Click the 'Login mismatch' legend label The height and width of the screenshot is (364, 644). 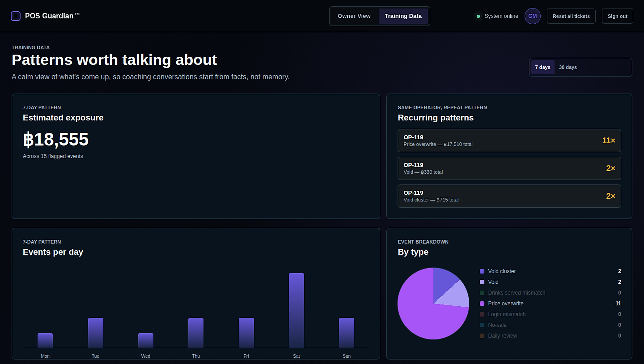click(506, 314)
